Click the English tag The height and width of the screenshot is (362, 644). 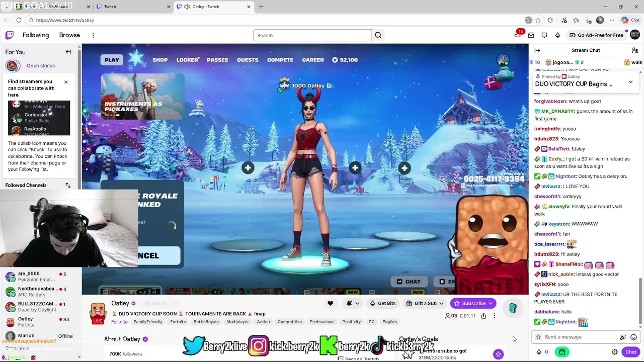pyautogui.click(x=389, y=322)
